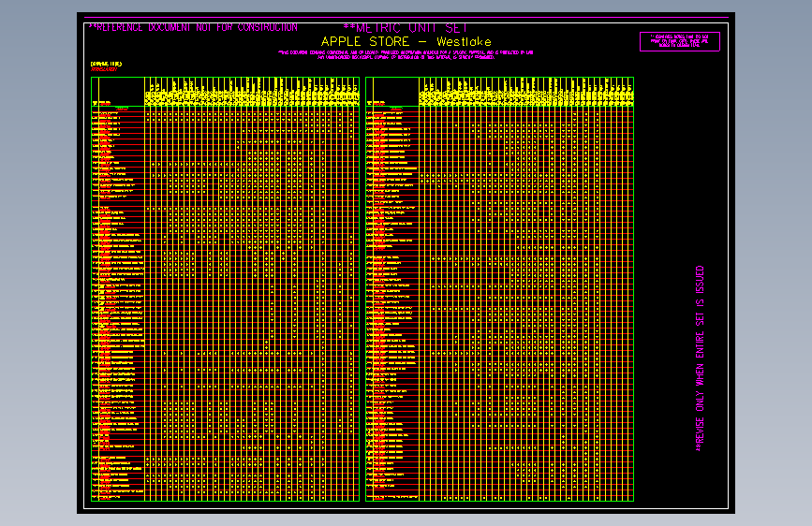Click the left schedule table's yellow column headers
This screenshot has width=812, height=526.
tap(252, 92)
